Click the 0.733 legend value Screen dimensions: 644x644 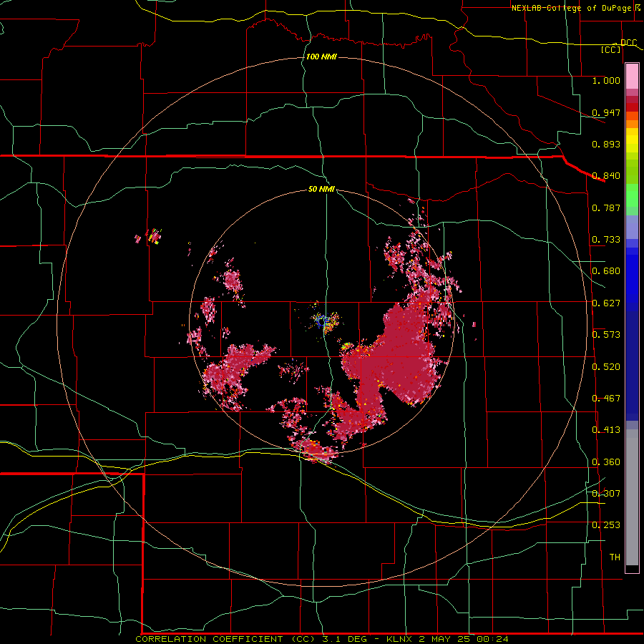pyautogui.click(x=606, y=240)
